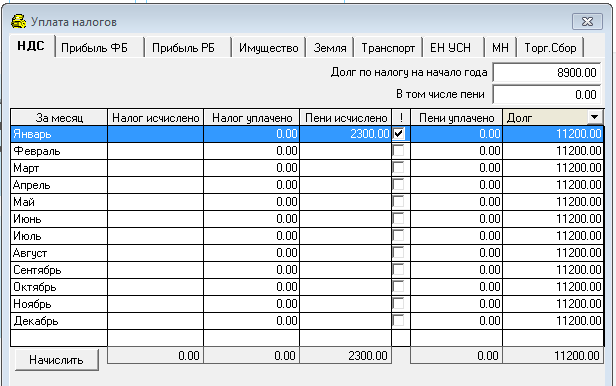Image resolution: width=616 pixels, height=386 pixels.
Task: Tick the Август penalty checkbox
Action: click(x=398, y=252)
